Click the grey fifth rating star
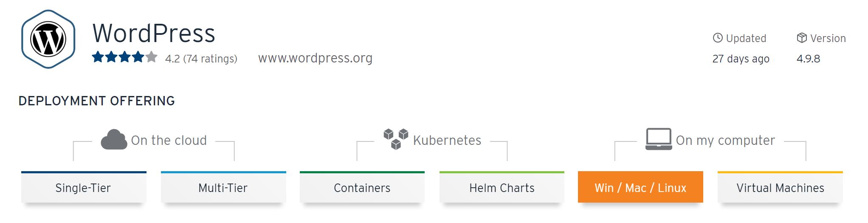This screenshot has width=868, height=223. point(151,57)
